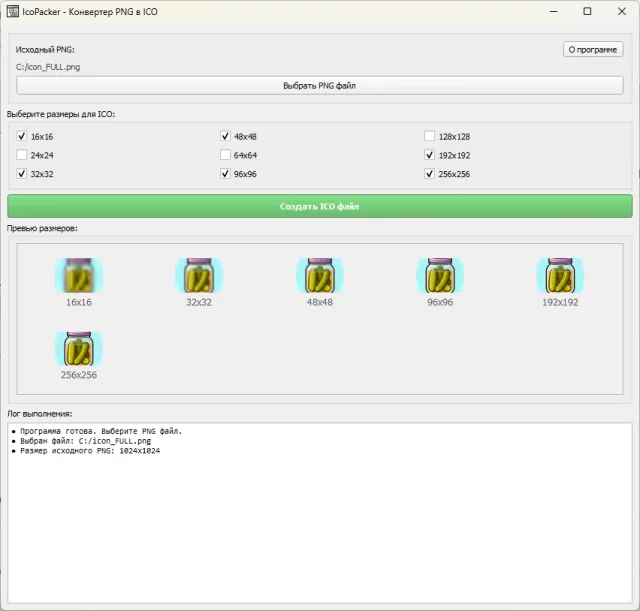Maximize the IcoPacker window
This screenshot has height=611, width=640.
tap(587, 11)
